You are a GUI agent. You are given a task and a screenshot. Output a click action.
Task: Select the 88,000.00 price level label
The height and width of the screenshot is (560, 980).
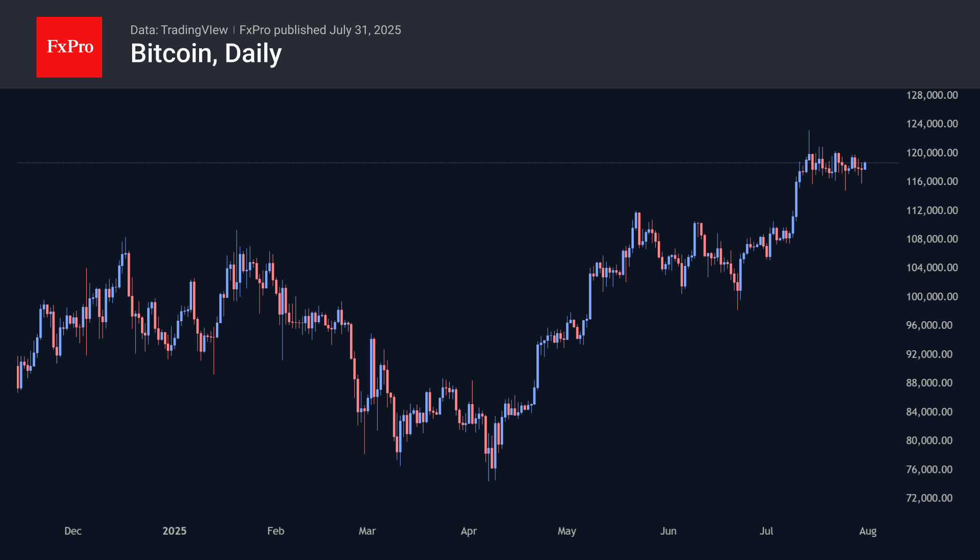[929, 383]
